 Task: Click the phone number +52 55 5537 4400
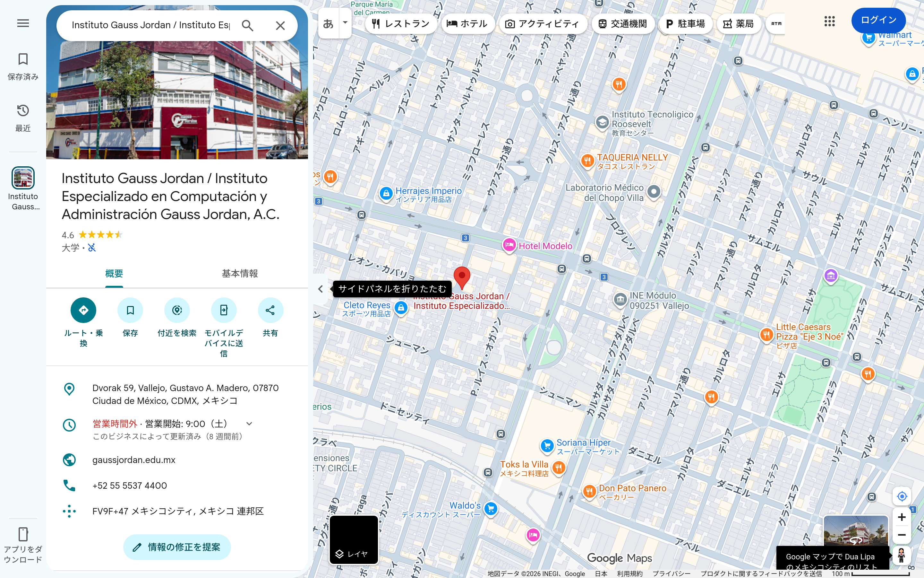[129, 486]
